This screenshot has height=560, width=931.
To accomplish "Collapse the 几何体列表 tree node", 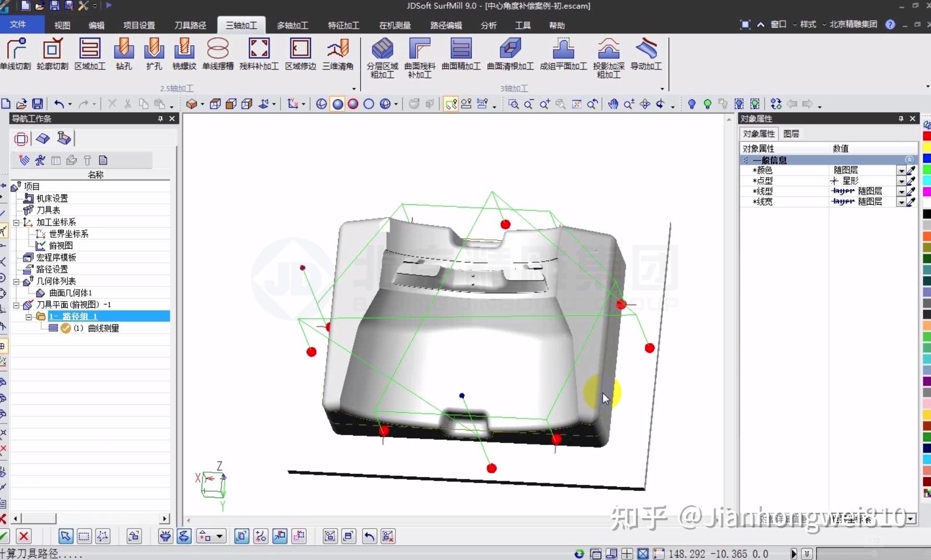I will (x=17, y=281).
